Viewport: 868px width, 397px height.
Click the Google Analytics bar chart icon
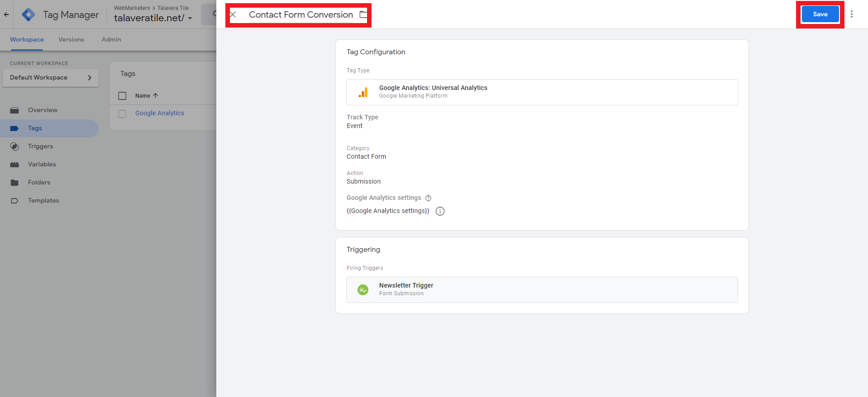(x=363, y=92)
